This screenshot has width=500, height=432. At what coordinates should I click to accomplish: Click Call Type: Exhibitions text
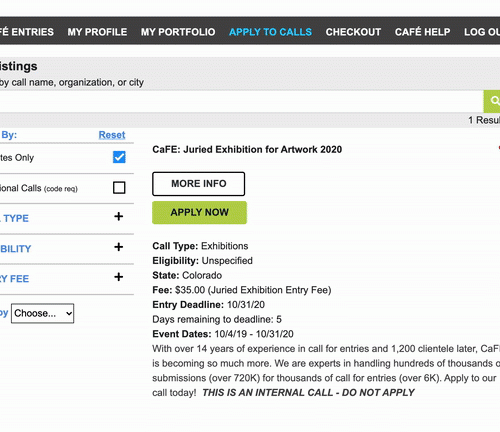[x=200, y=246]
